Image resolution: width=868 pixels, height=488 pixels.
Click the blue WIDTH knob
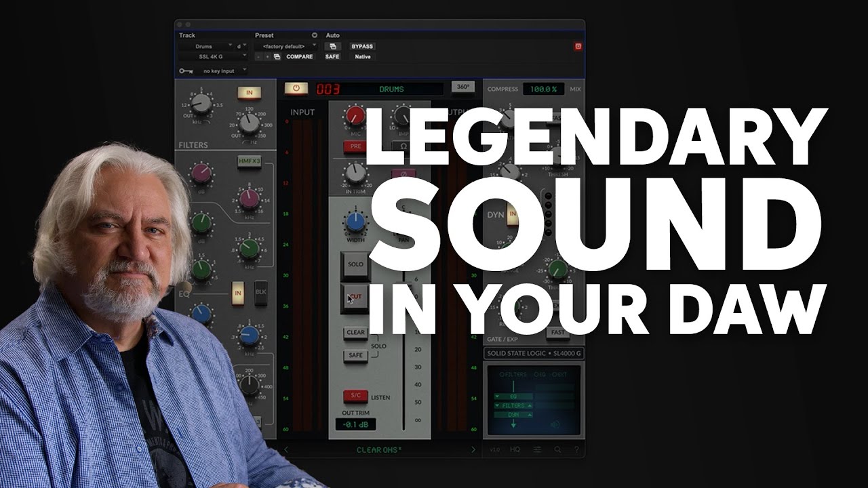(x=355, y=223)
